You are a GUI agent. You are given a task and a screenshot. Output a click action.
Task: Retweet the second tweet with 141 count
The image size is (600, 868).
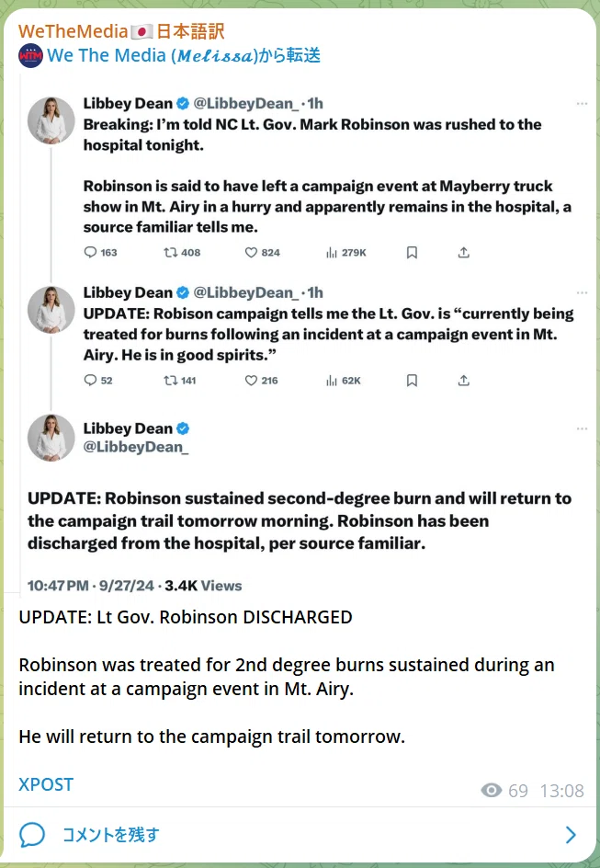tap(170, 381)
